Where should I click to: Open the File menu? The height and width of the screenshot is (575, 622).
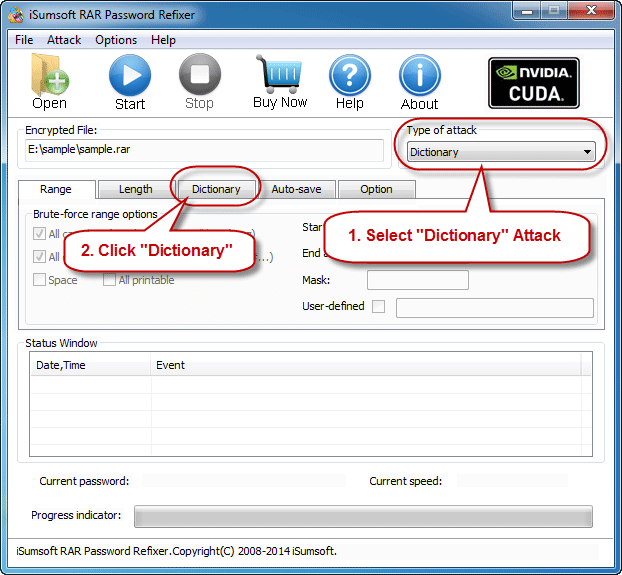tap(24, 40)
